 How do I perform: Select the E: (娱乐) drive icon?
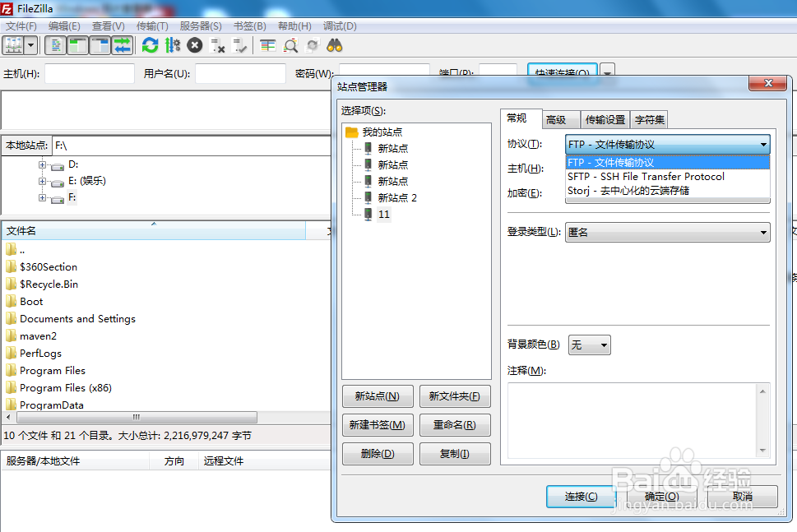tap(57, 182)
